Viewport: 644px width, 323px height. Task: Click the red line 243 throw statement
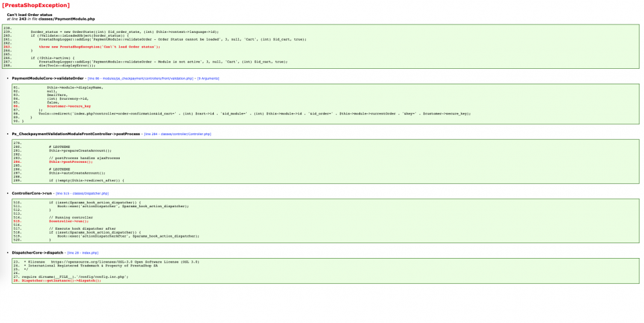point(99,47)
